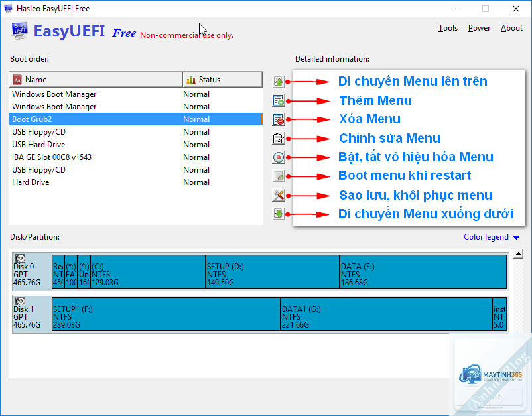
Task: Select the second Windows Boot Manager entry
Action: [x=136, y=107]
